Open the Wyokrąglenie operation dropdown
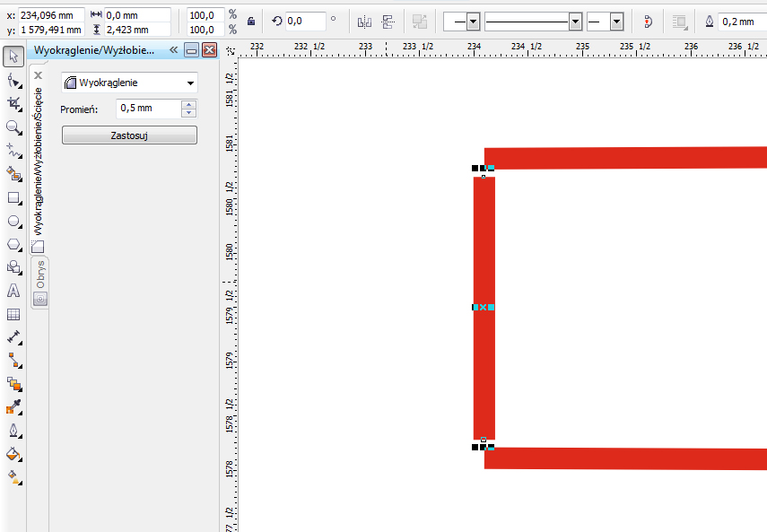Image resolution: width=767 pixels, height=532 pixels. [129, 83]
